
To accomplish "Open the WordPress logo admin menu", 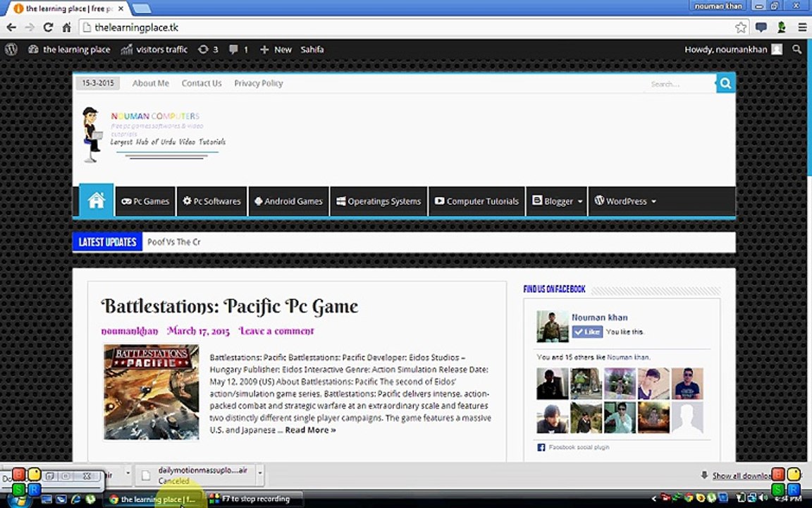I will click(11, 49).
